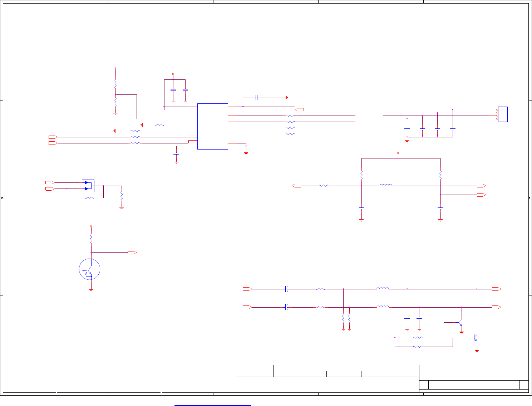Select the large central IC rectangle symbol

[213, 126]
